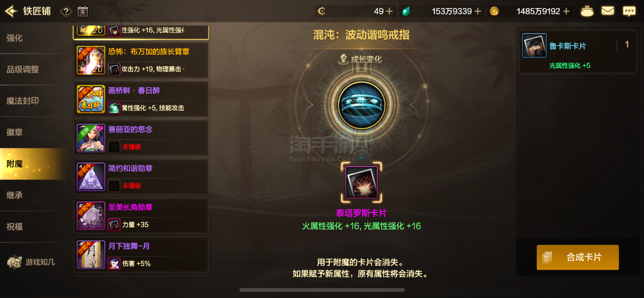The height and width of the screenshot is (298, 644).
Task: Open the chat bubble icon
Action: [629, 11]
